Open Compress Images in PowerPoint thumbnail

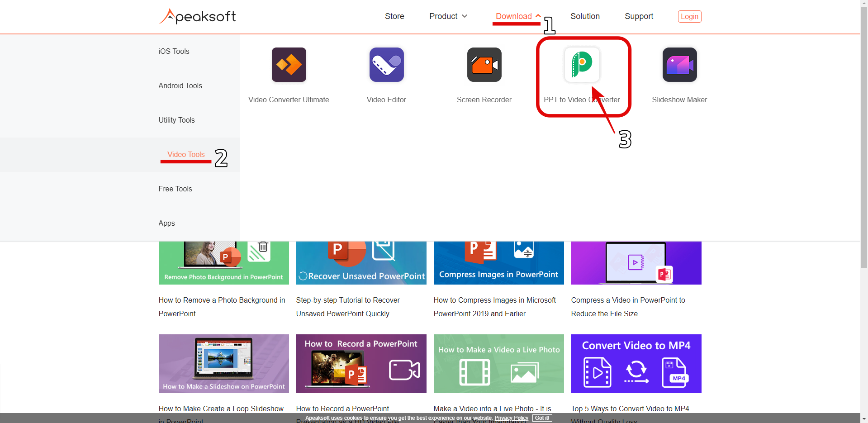(499, 263)
